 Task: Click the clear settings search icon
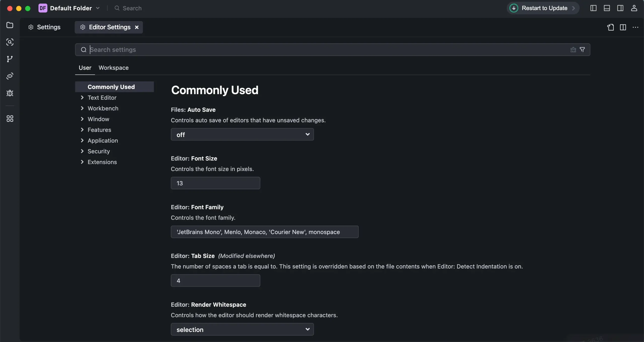tap(573, 50)
